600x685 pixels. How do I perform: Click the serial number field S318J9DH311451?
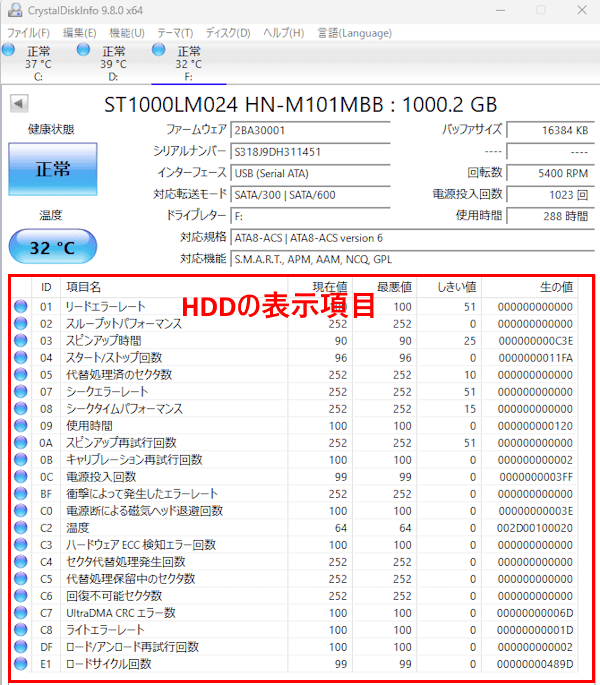[x=310, y=152]
